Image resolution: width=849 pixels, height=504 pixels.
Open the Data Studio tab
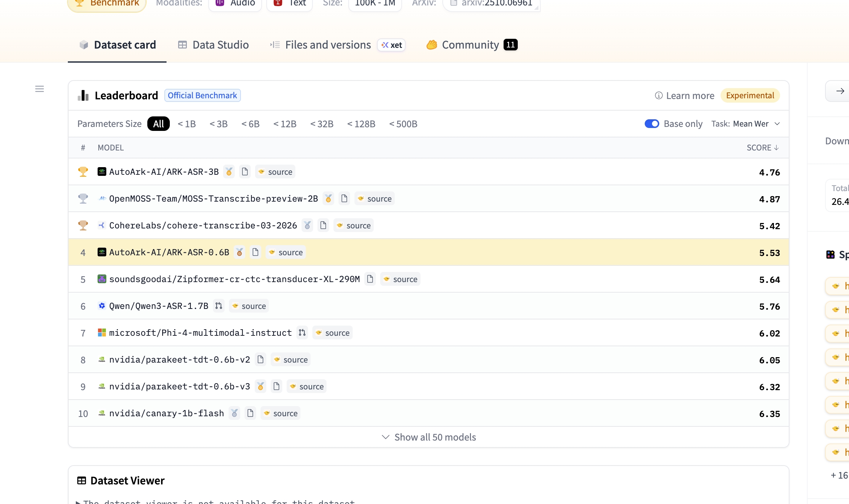[213, 45]
